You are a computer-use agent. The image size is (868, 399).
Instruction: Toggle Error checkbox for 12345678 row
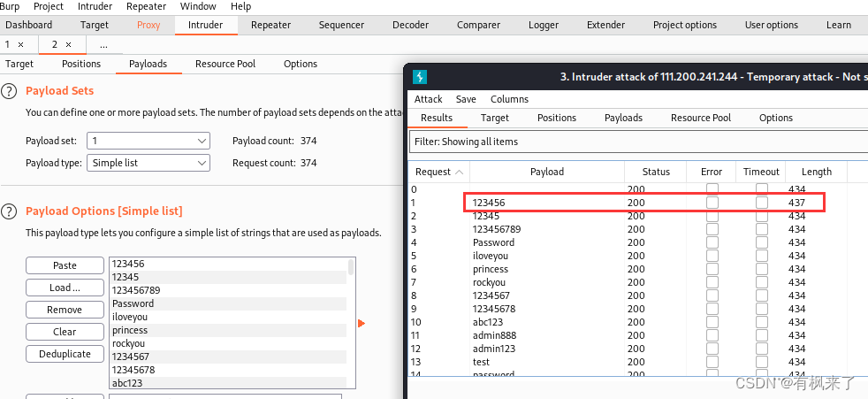(712, 310)
